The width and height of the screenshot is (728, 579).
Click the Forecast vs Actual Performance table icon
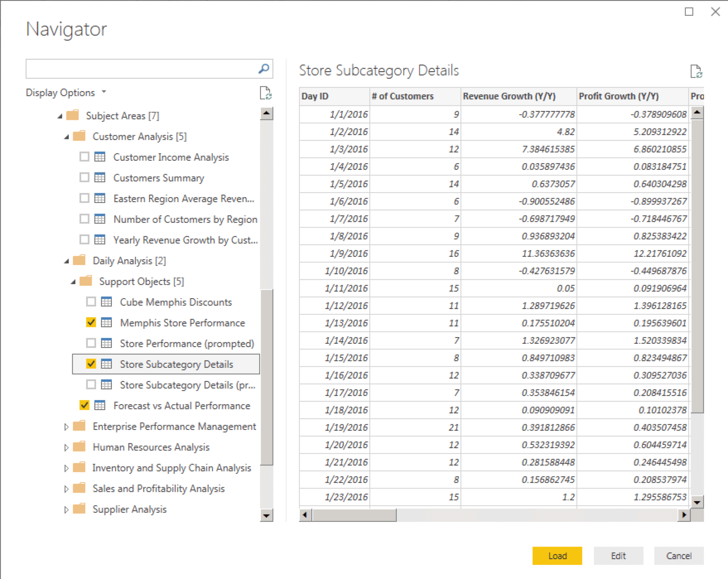pos(100,405)
